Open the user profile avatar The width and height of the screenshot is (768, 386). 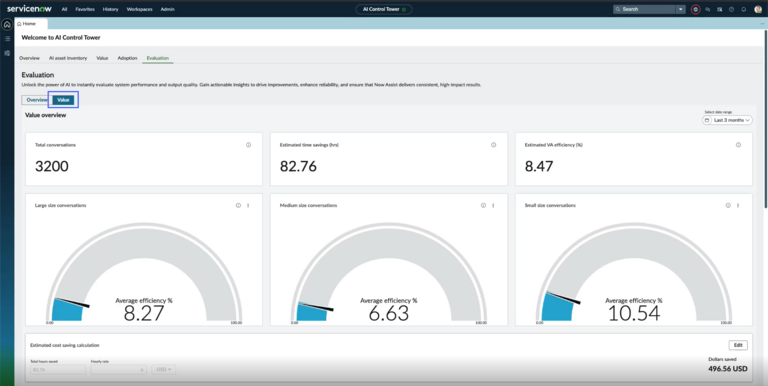click(x=758, y=9)
